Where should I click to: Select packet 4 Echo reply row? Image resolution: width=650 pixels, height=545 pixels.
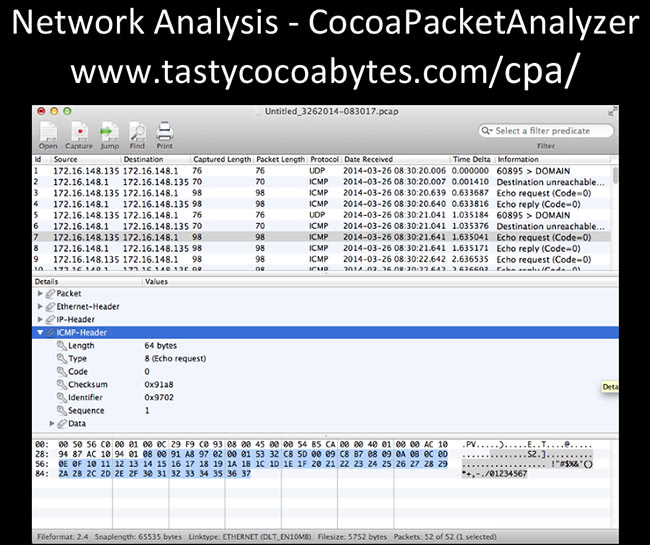(x=321, y=204)
